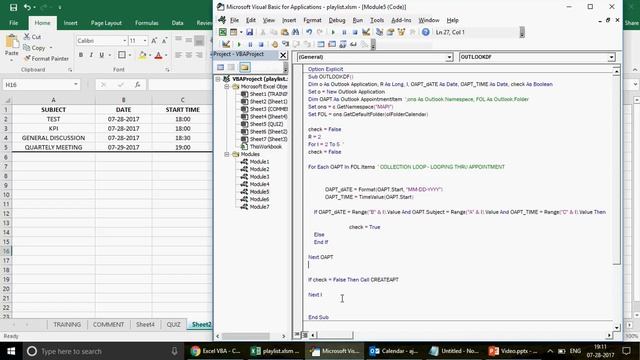The image size is (640, 360).
Task: Click Excel Format Painter icon
Action: 27,58
